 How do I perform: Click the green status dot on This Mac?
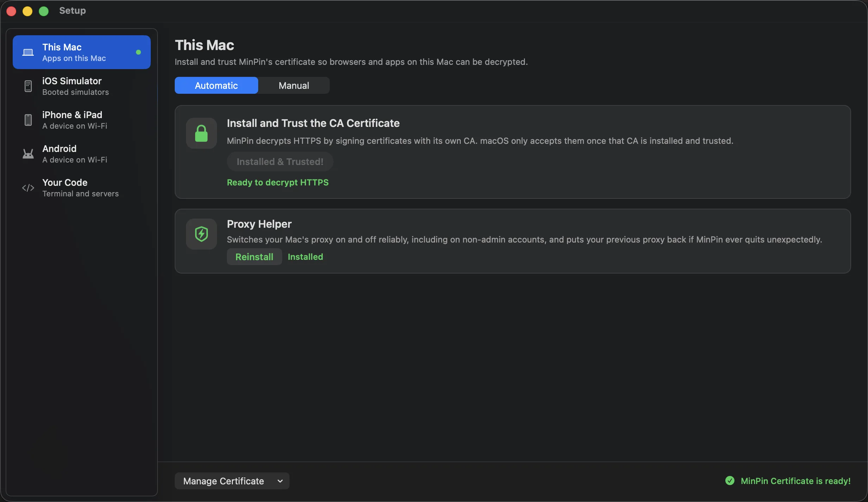click(x=138, y=52)
